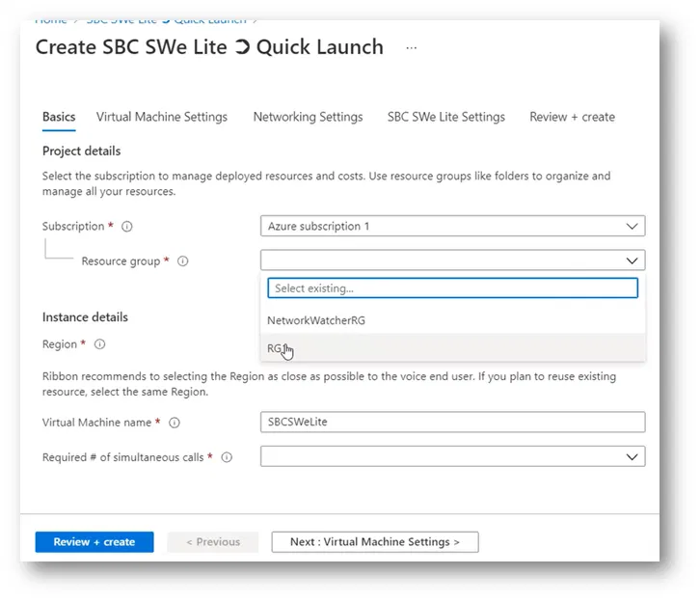
Task: Click the info icon beside Subscription
Action: (127, 227)
